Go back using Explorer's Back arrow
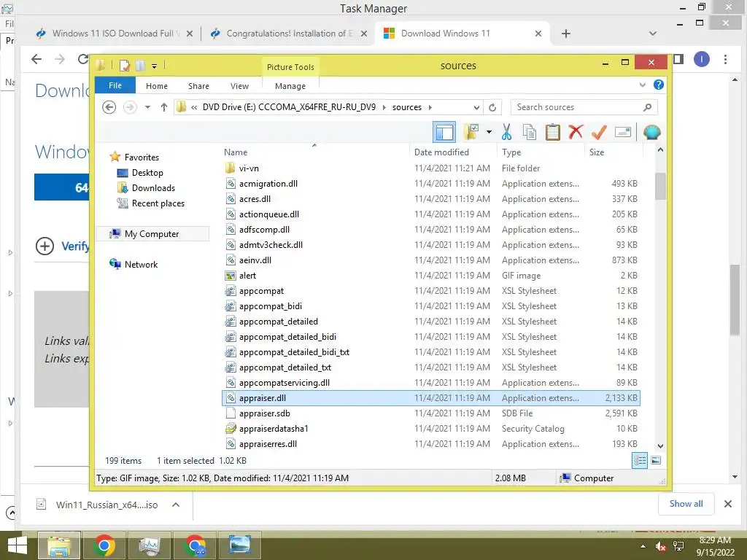Image resolution: width=747 pixels, height=560 pixels. tap(109, 107)
